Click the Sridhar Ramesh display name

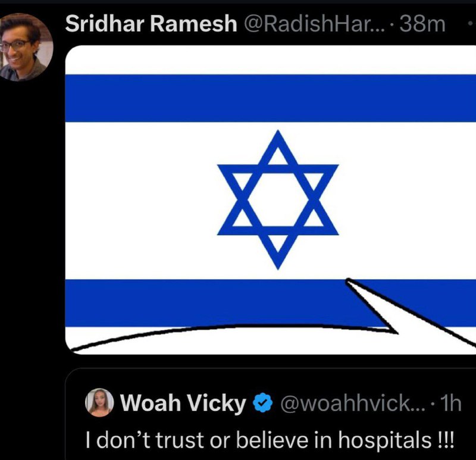[x=151, y=24]
